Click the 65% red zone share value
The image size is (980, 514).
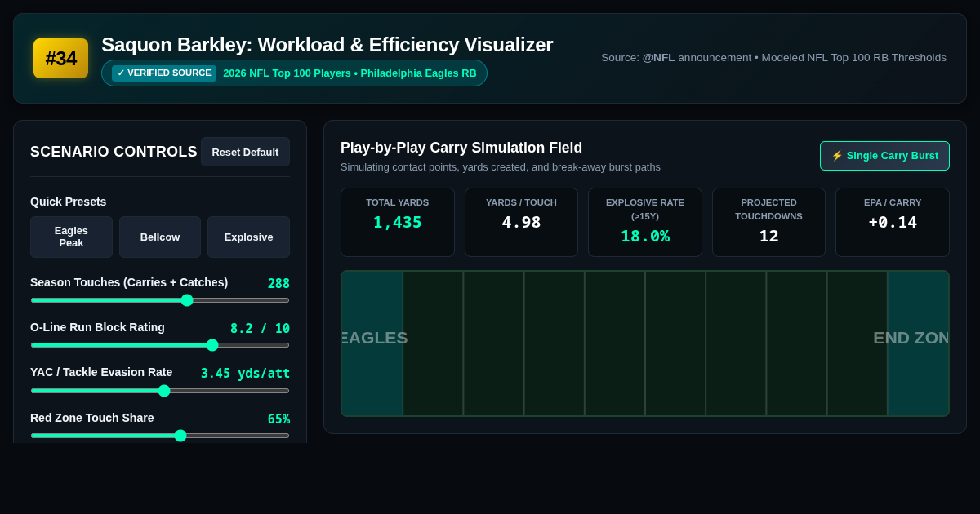tap(278, 419)
